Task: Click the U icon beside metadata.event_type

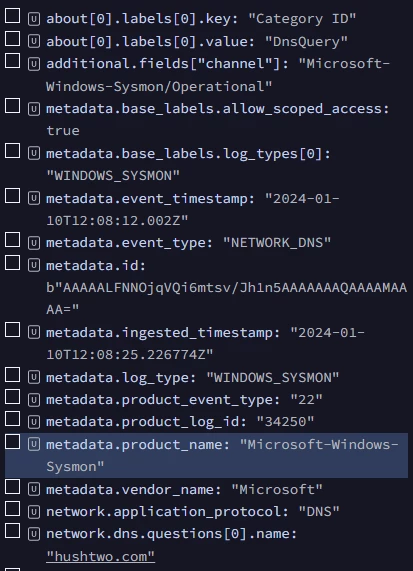Action: coord(34,243)
